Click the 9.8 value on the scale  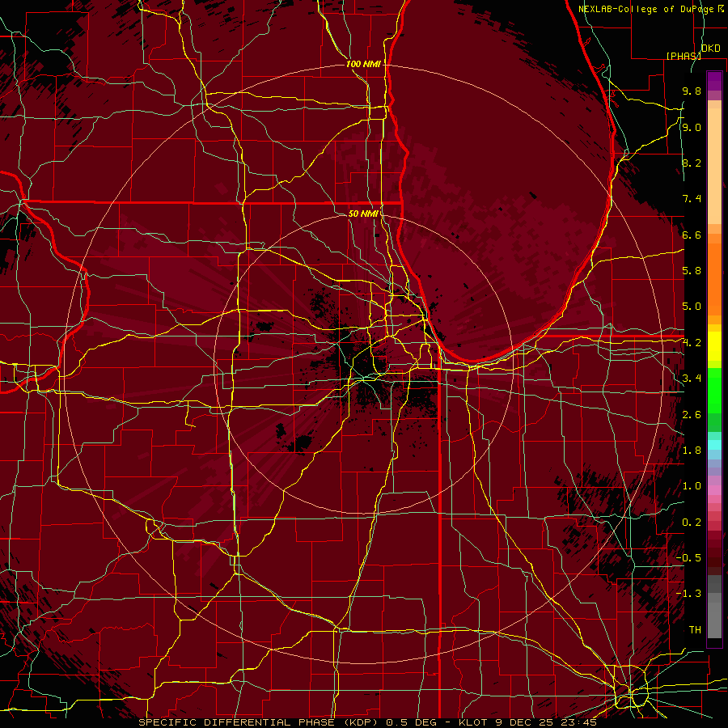coord(692,91)
